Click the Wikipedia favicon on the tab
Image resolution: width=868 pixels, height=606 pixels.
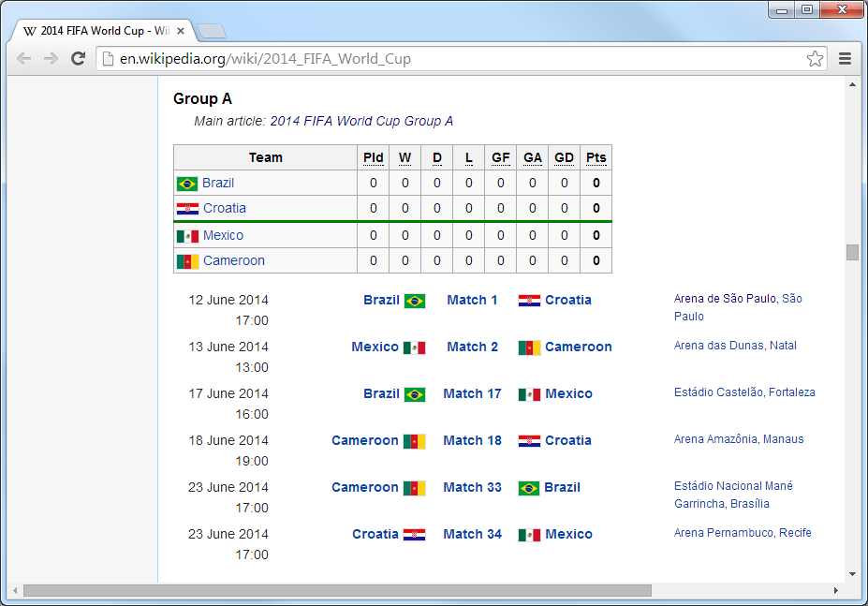coord(29,31)
